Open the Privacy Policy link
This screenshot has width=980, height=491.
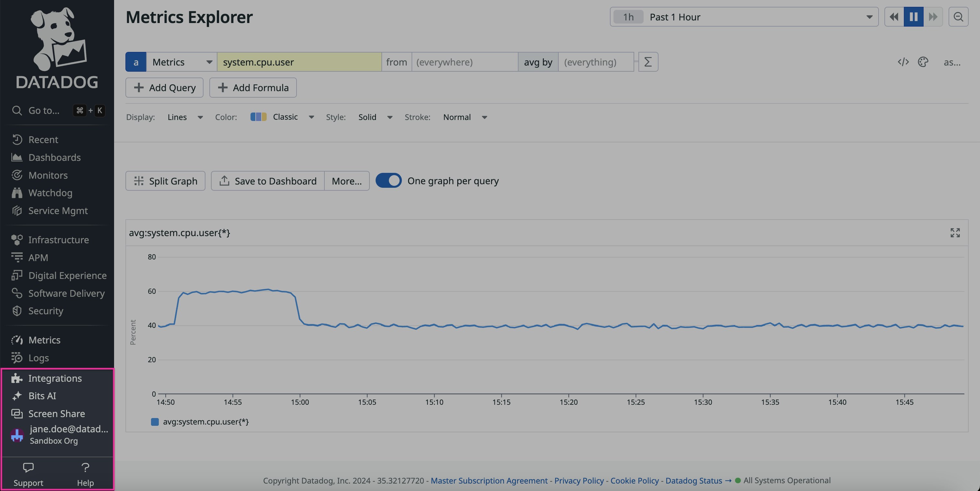click(x=579, y=481)
